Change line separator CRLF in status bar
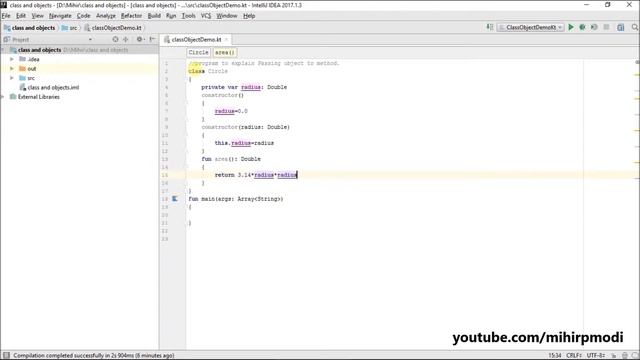 [x=573, y=356]
